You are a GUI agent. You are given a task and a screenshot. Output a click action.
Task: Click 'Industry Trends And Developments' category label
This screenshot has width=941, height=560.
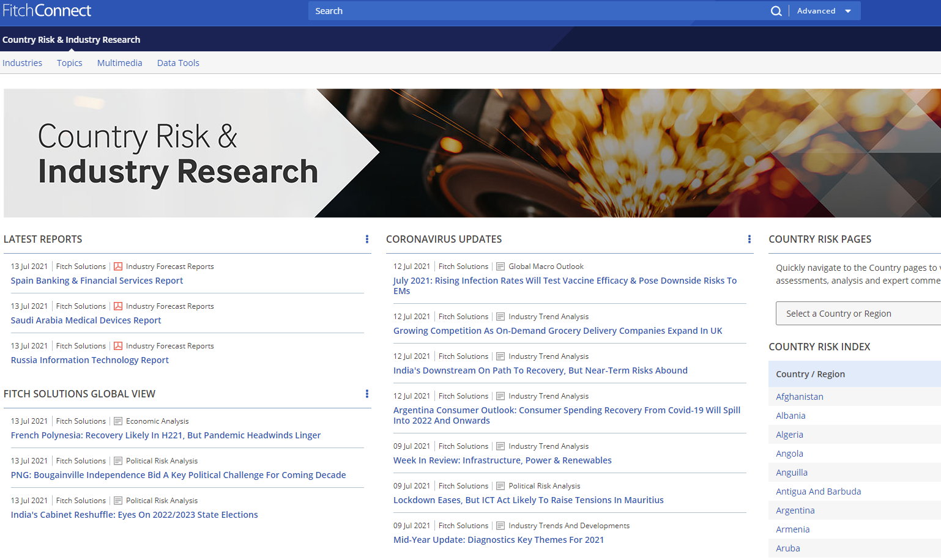click(x=568, y=526)
